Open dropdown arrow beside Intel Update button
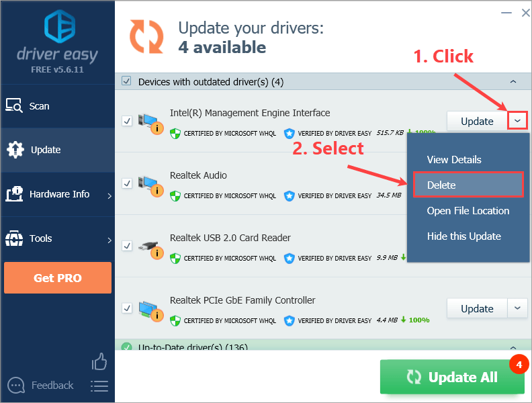Image resolution: width=532 pixels, height=403 pixels. 517,120
